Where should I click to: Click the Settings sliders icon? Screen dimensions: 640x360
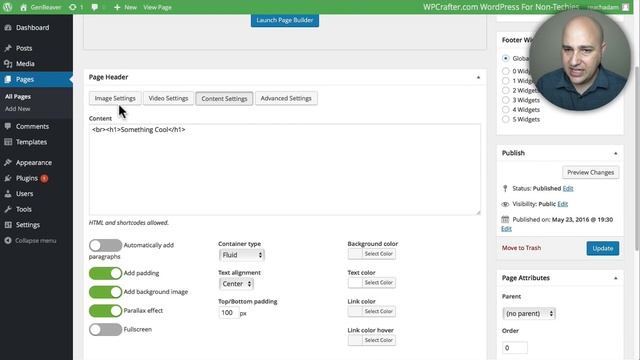pyautogui.click(x=8, y=225)
